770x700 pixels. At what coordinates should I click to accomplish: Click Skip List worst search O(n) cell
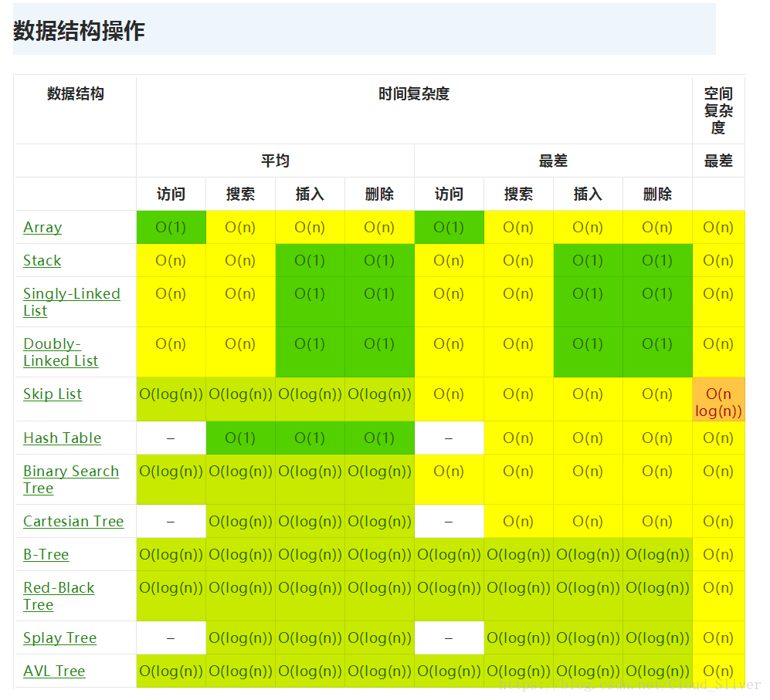point(518,399)
